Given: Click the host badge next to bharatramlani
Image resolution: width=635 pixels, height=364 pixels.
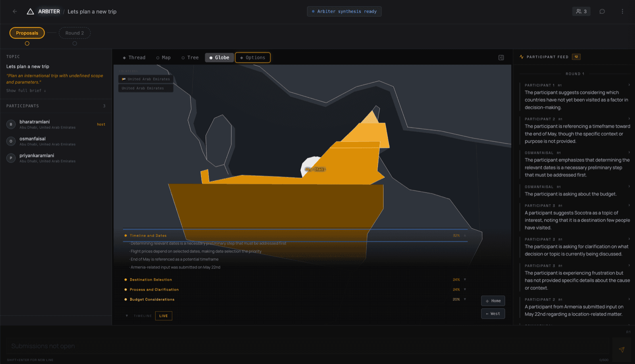Looking at the screenshot, I should coord(101,124).
